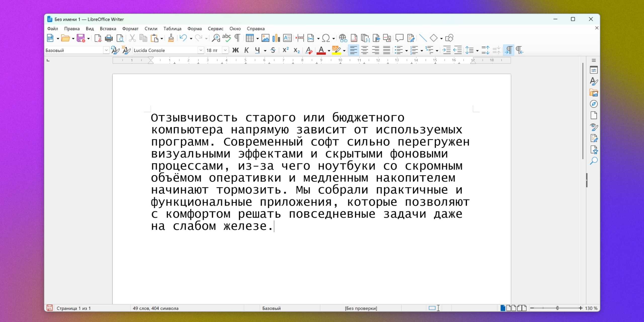Toggle strikethrough formatting

[273, 50]
